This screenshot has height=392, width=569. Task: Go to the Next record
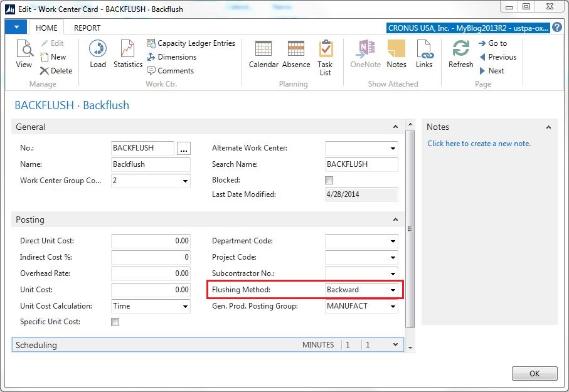click(x=492, y=71)
